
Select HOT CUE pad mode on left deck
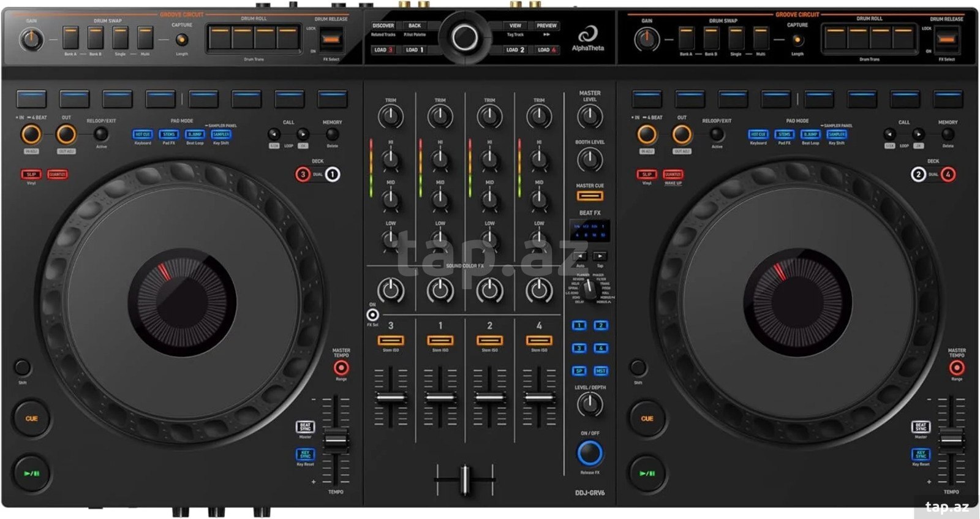point(143,134)
